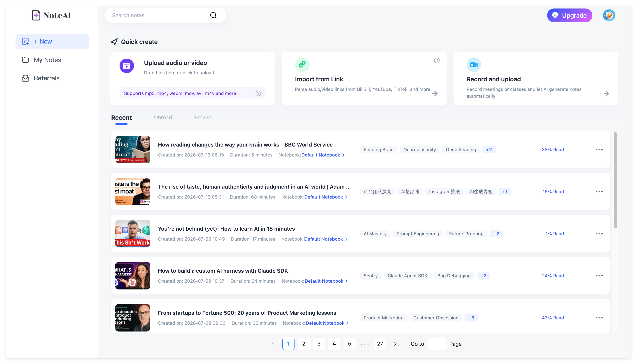Click the search magnifier icon
This screenshot has height=364, width=637.
click(213, 15)
